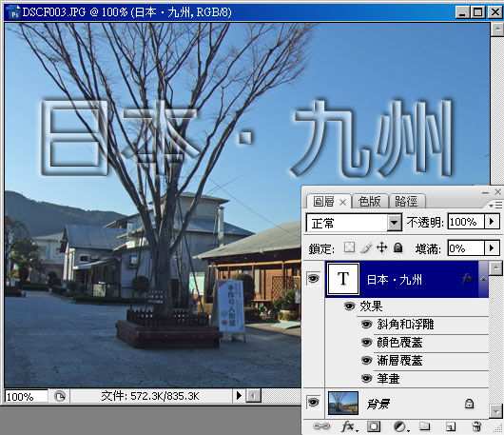504x435 pixels.
Task: Toggle visibility of 筆畫 stroke effect
Action: click(x=366, y=379)
